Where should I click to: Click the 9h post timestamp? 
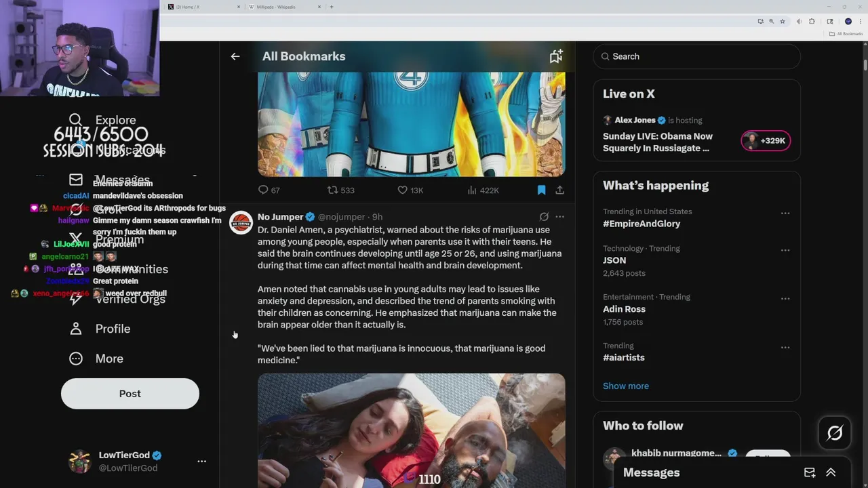tap(378, 217)
